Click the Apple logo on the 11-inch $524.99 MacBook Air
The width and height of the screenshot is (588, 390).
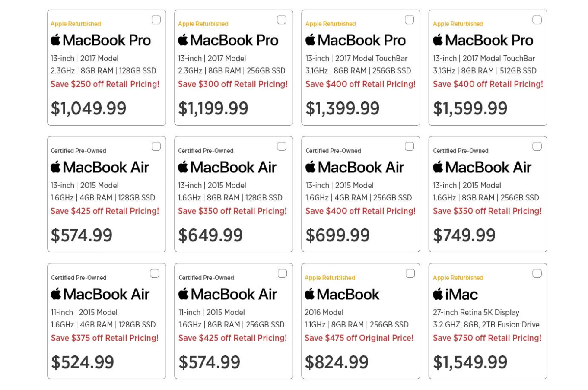coord(55,294)
